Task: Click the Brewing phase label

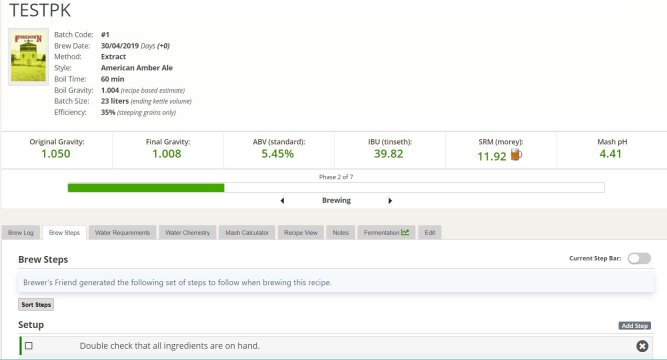Action: [336, 200]
